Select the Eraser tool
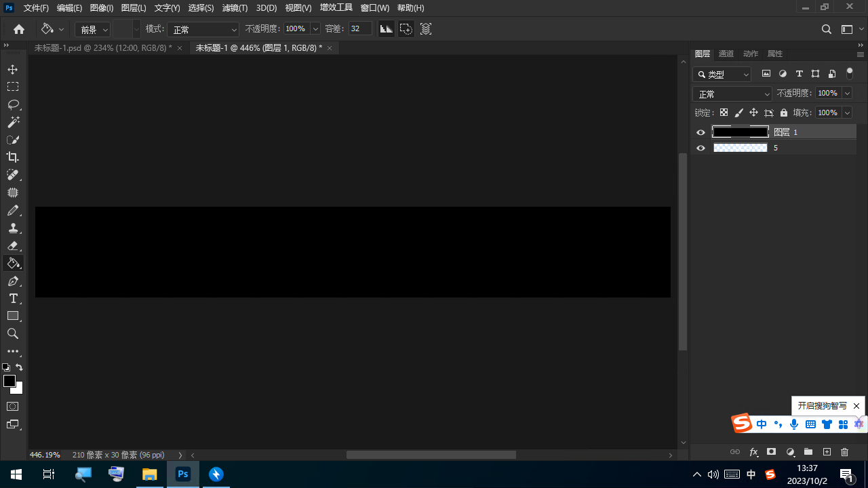 [x=13, y=246]
